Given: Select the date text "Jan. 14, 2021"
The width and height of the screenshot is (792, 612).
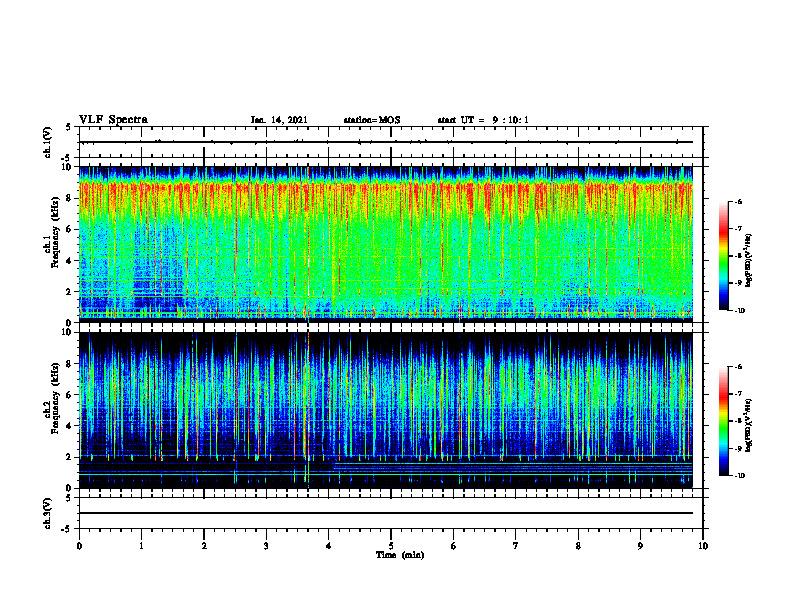Looking at the screenshot, I should click(279, 120).
